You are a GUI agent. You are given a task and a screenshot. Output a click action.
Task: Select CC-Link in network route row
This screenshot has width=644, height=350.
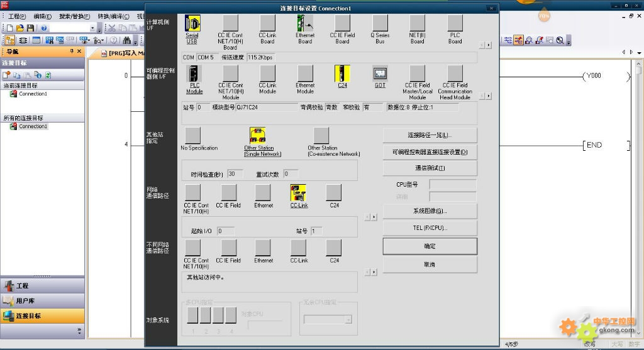click(298, 193)
